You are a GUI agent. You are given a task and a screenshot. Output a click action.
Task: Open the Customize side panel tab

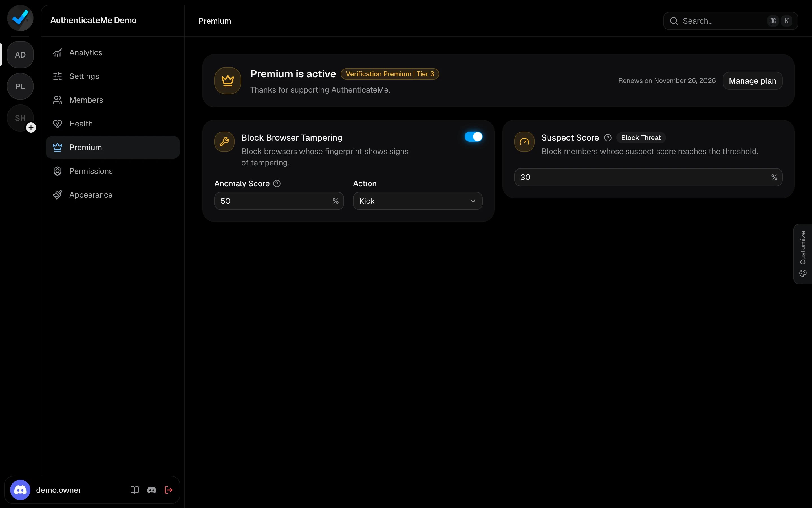[803, 254]
